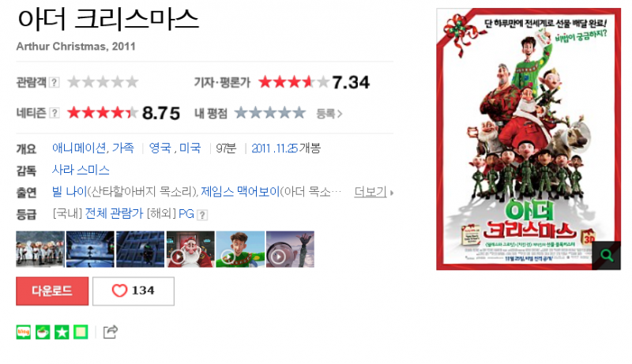Click the red 다운로드 button

click(x=52, y=291)
